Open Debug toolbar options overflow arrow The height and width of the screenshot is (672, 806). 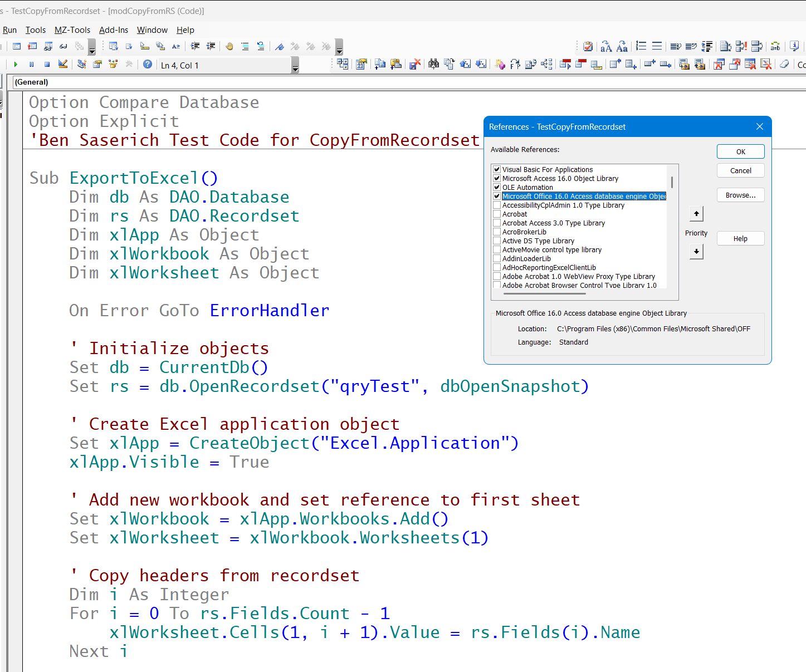click(92, 47)
